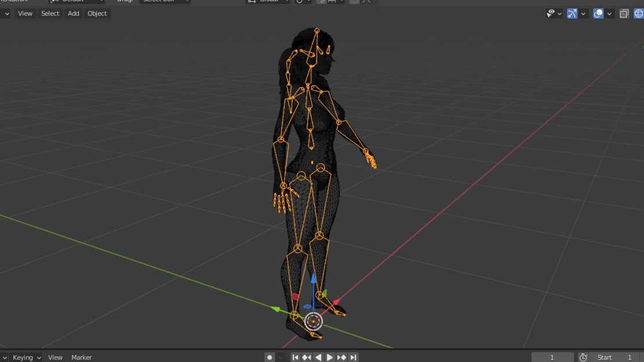Viewport: 644px width, 362px height.
Task: Jump to previous keyframe
Action: click(x=307, y=357)
